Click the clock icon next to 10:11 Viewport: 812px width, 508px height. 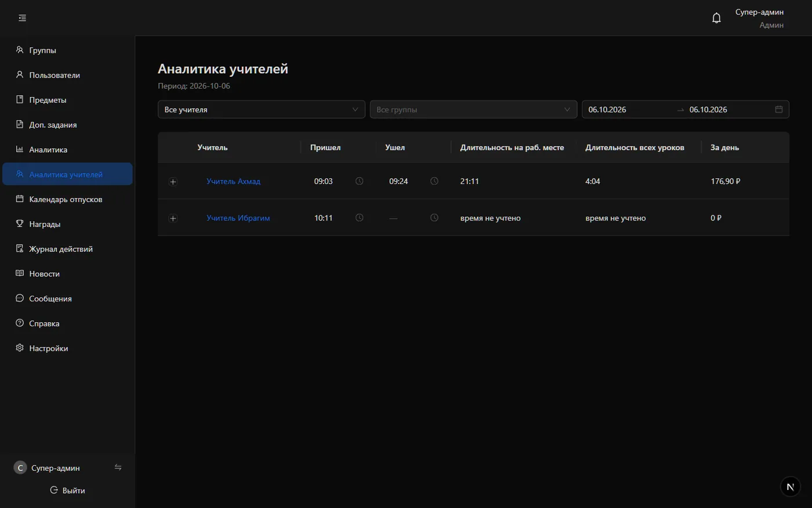359,218
